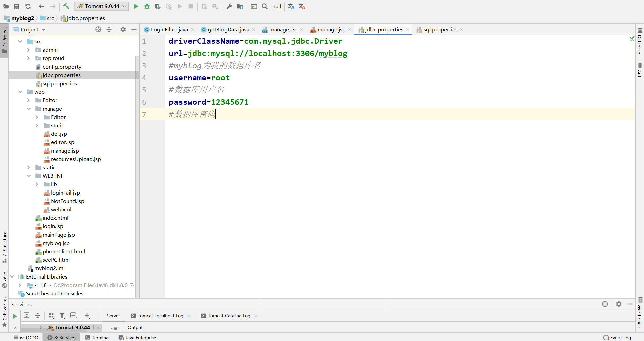644x341 pixels.
Task: Open the Tomcat 9.0.44 run configuration dropdown
Action: (x=101, y=6)
